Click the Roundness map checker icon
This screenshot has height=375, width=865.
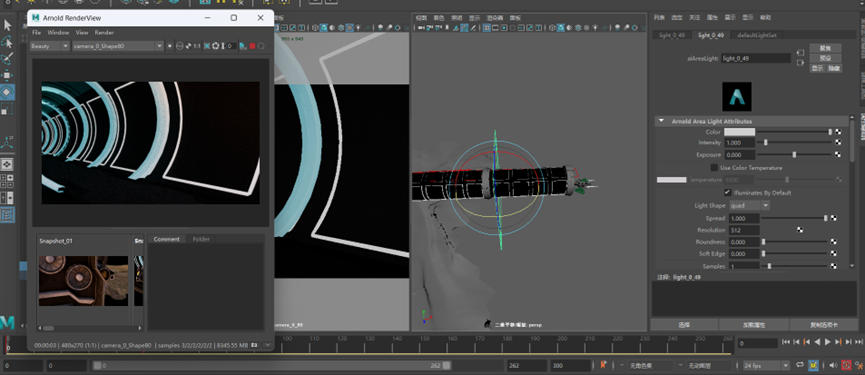[x=834, y=242]
